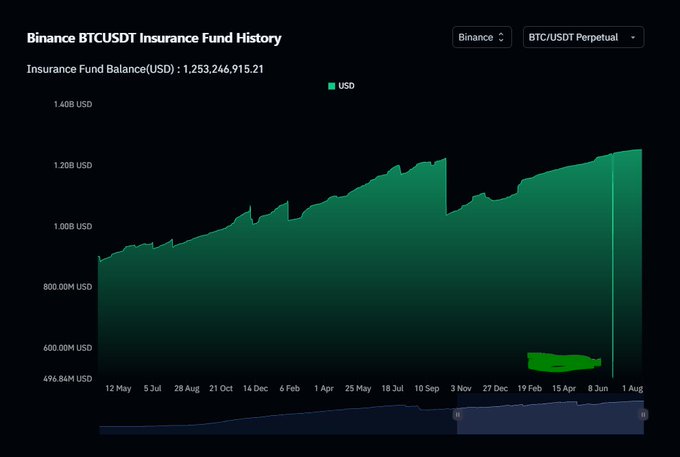Click the 1.40B USD axis label
The height and width of the screenshot is (457, 680).
[x=72, y=104]
